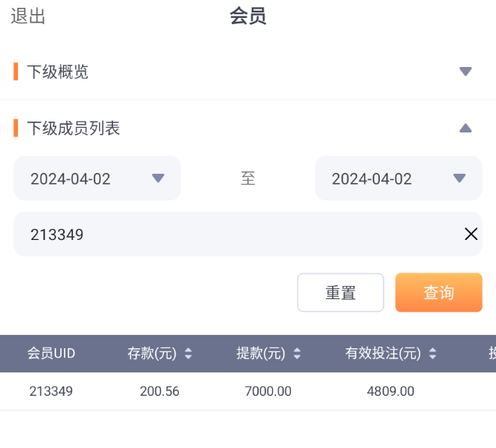
Task: Sort by 有效投注(元) column arrows
Action: (432, 354)
